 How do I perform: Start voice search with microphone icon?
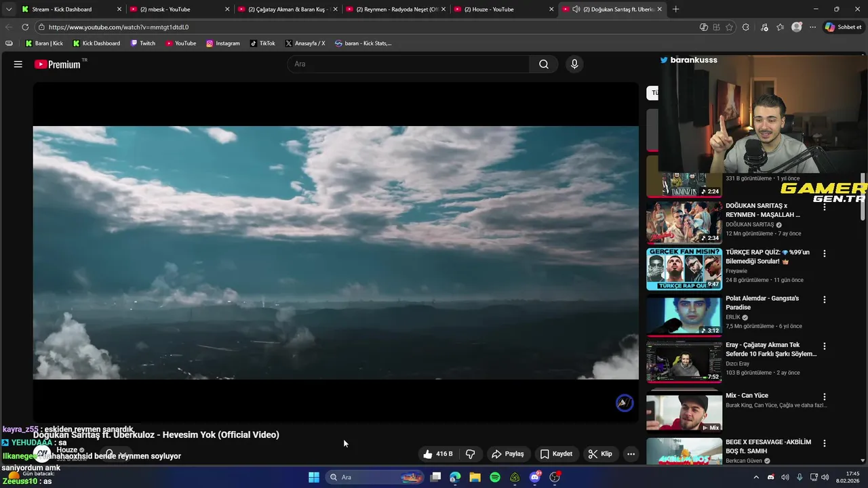coord(574,64)
